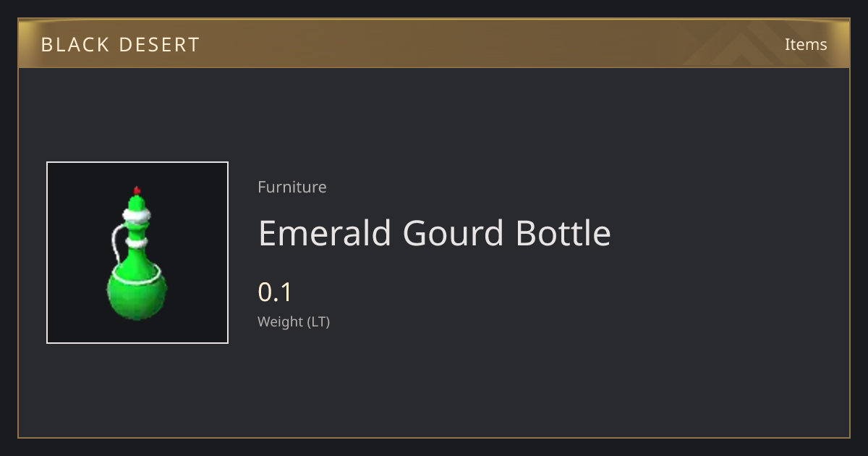Click the BLACK DESERT site title
Viewport: 868px width, 456px height.
tap(120, 45)
